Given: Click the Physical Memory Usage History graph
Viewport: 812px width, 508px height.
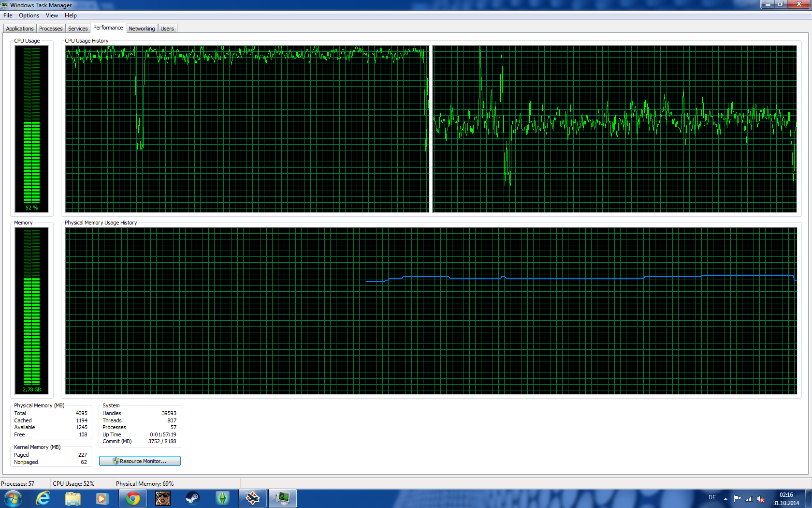Looking at the screenshot, I should [431, 311].
